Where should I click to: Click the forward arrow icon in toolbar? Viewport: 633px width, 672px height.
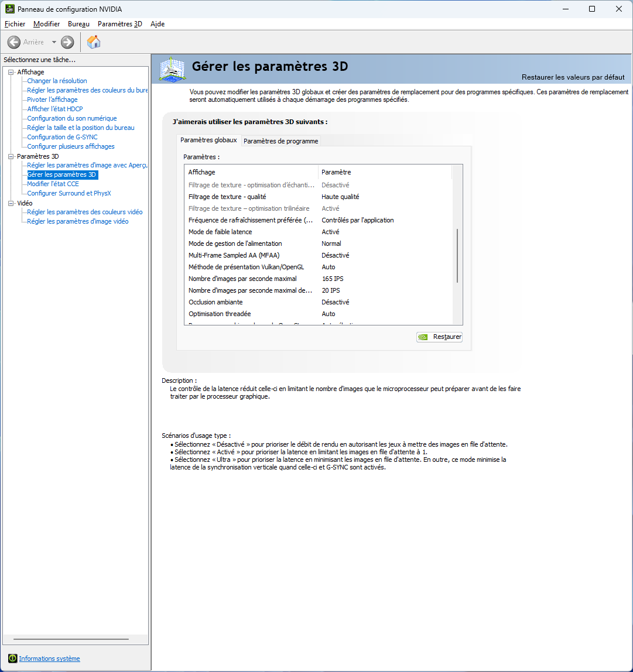67,42
